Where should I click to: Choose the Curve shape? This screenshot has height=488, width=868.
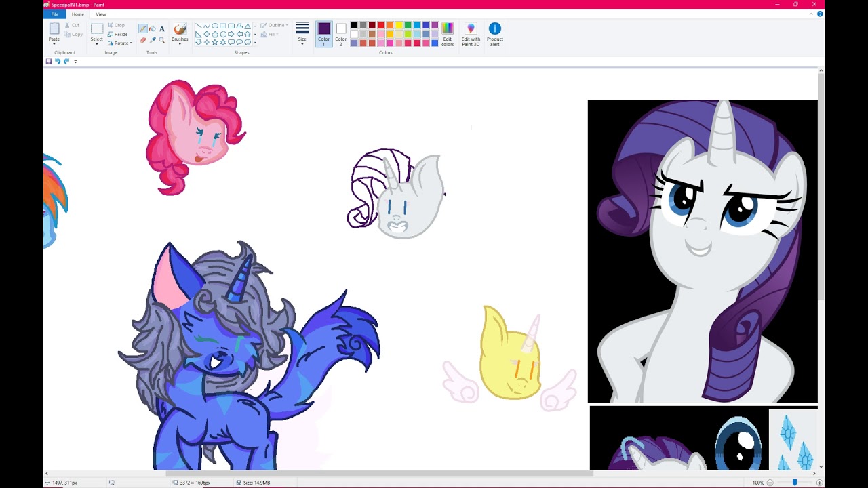(x=207, y=26)
